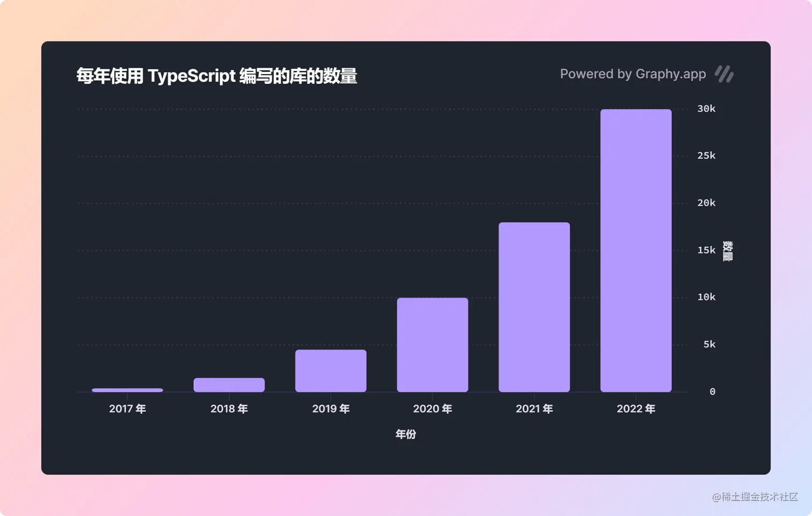Screen dimensions: 812x516
Task: Select the 2022 年 bar
Action: [x=636, y=250]
